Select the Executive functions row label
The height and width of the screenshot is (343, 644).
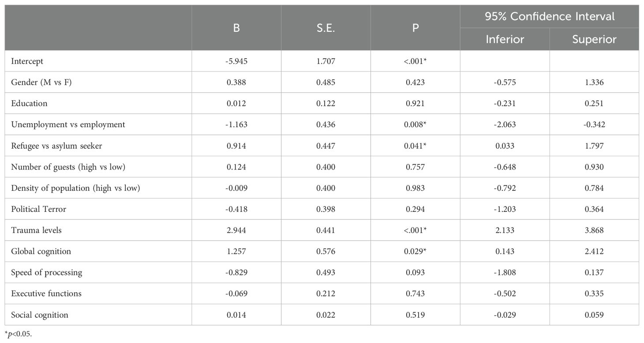[x=46, y=294]
